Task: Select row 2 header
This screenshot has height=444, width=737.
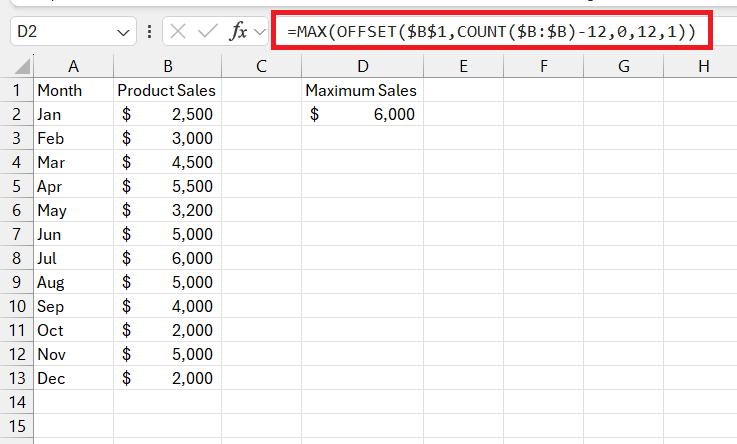Action: (x=17, y=114)
